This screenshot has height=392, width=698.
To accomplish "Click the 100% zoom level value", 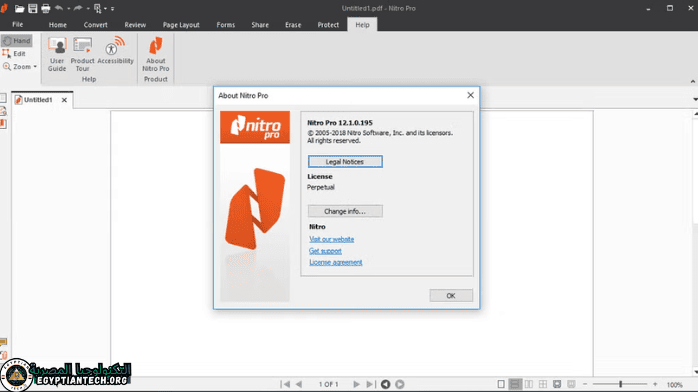I will coord(675,384).
